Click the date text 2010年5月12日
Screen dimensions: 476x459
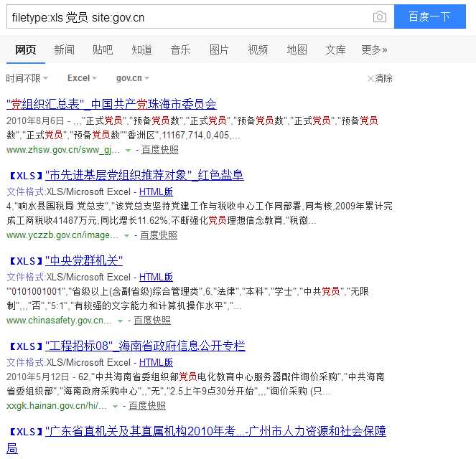(x=37, y=377)
